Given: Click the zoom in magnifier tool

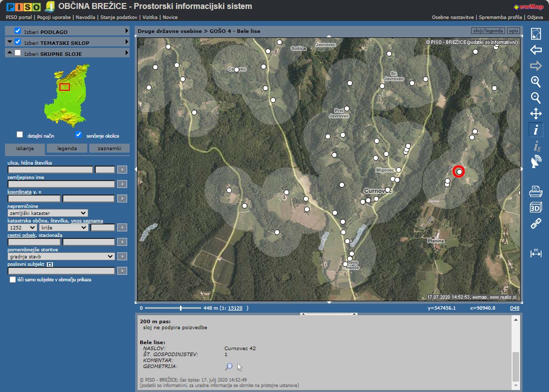Looking at the screenshot, I should 536,82.
